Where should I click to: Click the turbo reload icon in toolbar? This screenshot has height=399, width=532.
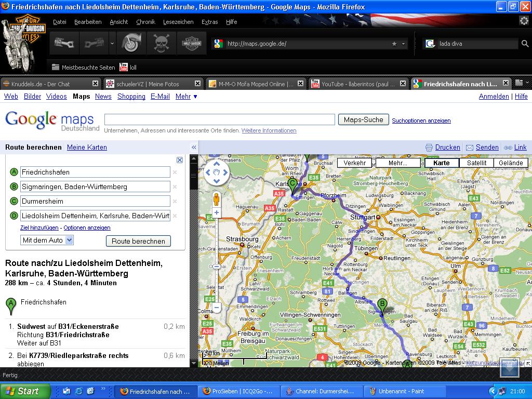click(130, 44)
